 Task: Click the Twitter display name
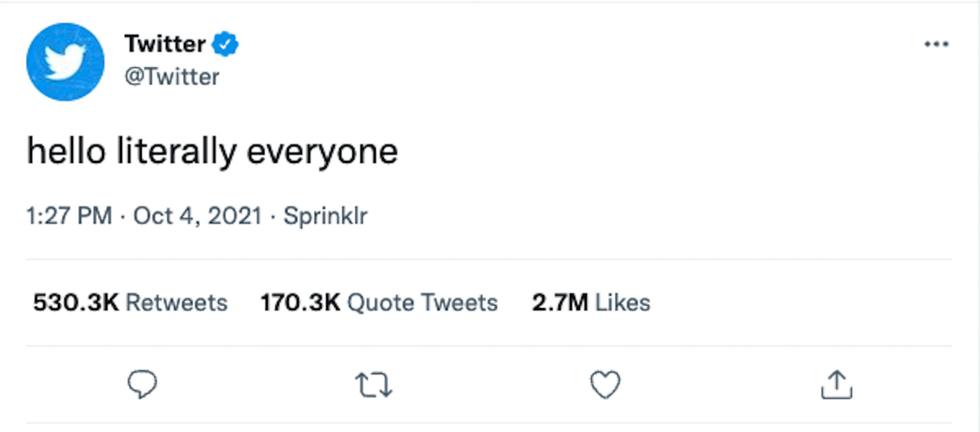point(165,44)
